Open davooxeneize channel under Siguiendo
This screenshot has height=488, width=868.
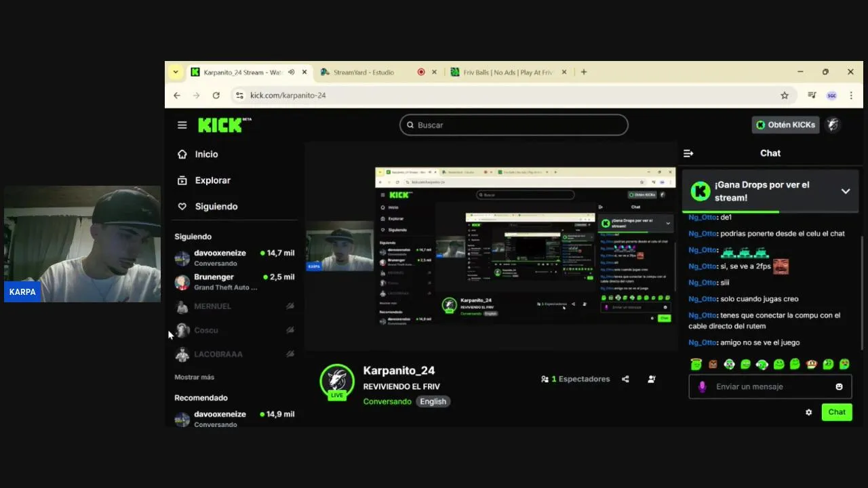click(x=235, y=258)
